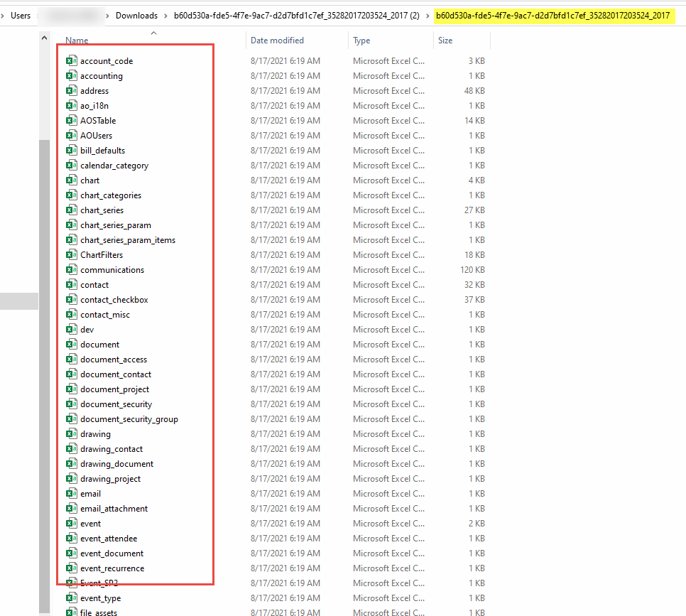Click the Excel icon beside drawing_contact
Screen dimensions: 686x616
click(x=71, y=448)
